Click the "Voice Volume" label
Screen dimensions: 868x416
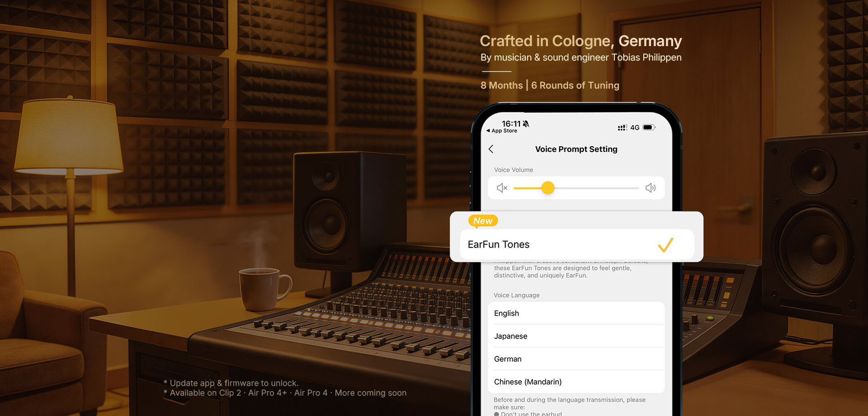(514, 170)
